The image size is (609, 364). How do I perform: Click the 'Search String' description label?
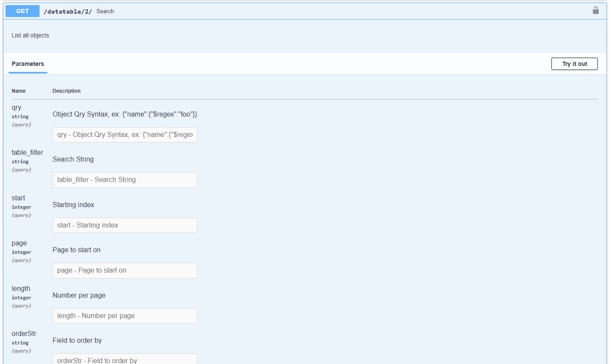click(73, 159)
